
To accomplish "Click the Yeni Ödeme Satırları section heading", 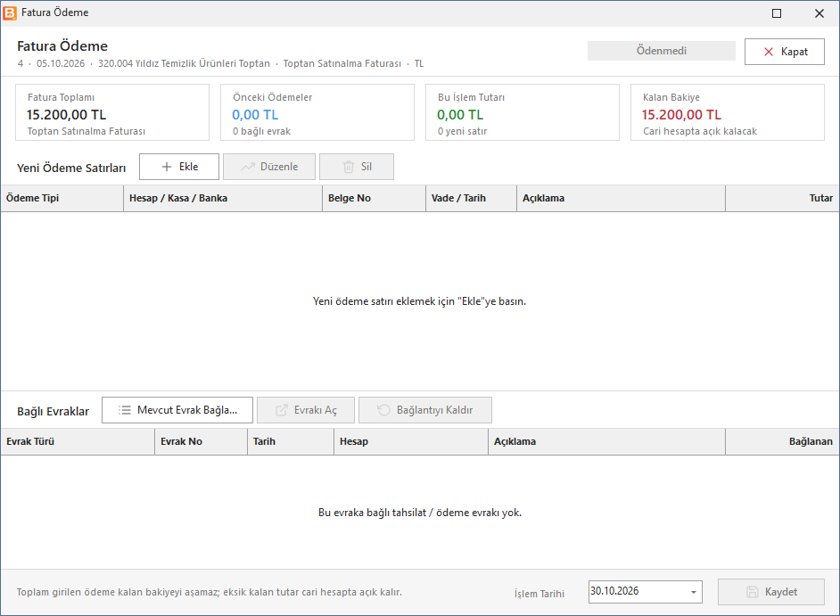I will pyautogui.click(x=71, y=168).
